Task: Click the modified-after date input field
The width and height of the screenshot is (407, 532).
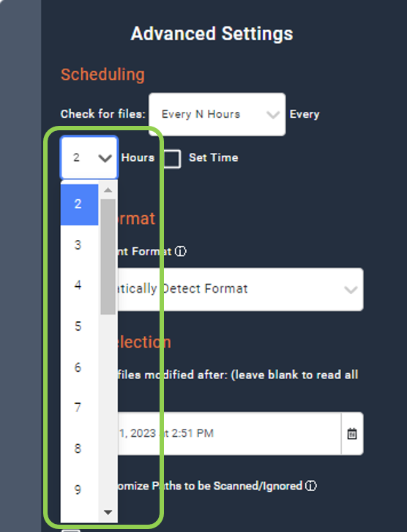Action: pos(229,434)
